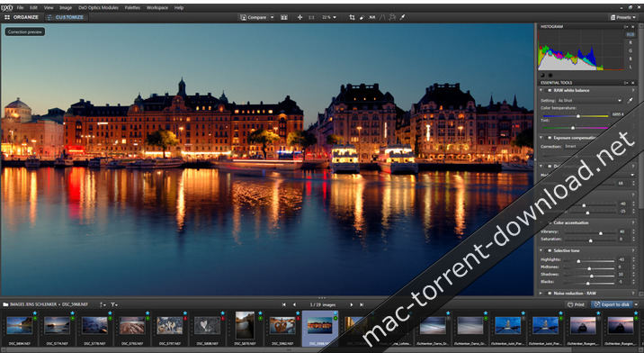Open the Workspace menu

[157, 7]
